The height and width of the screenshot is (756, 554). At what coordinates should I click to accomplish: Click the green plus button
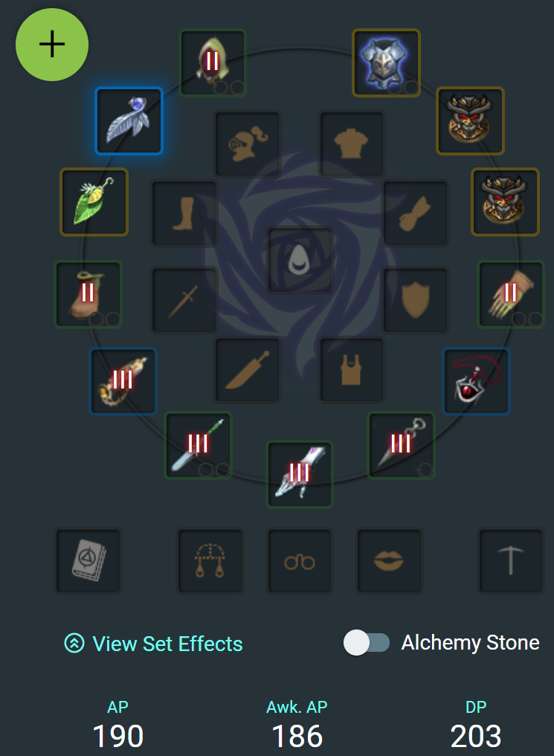click(x=52, y=45)
